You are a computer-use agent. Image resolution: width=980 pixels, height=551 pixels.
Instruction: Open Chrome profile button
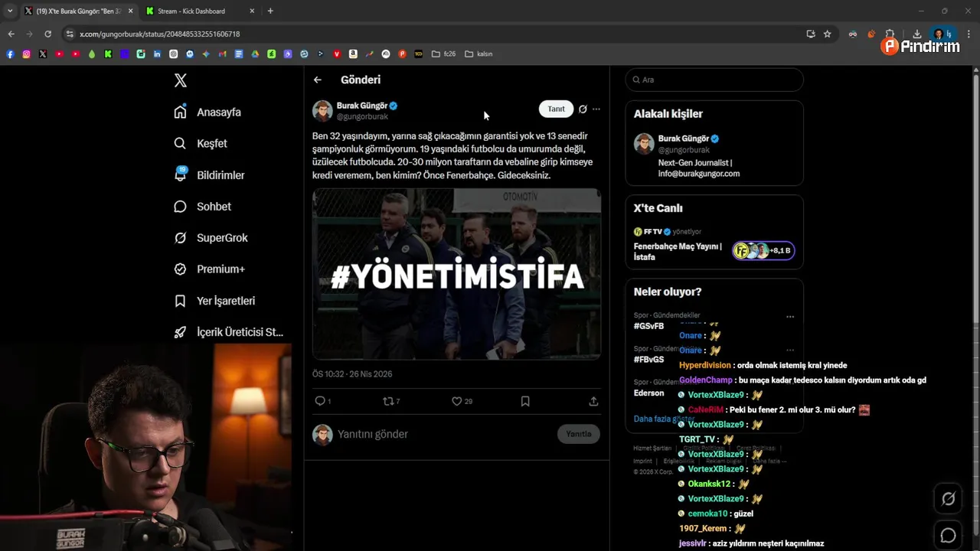(x=942, y=34)
